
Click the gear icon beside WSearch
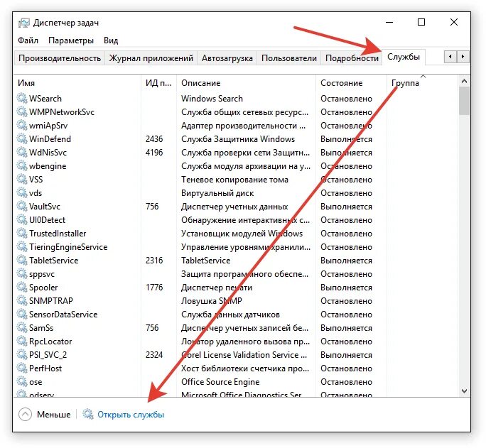pos(22,98)
